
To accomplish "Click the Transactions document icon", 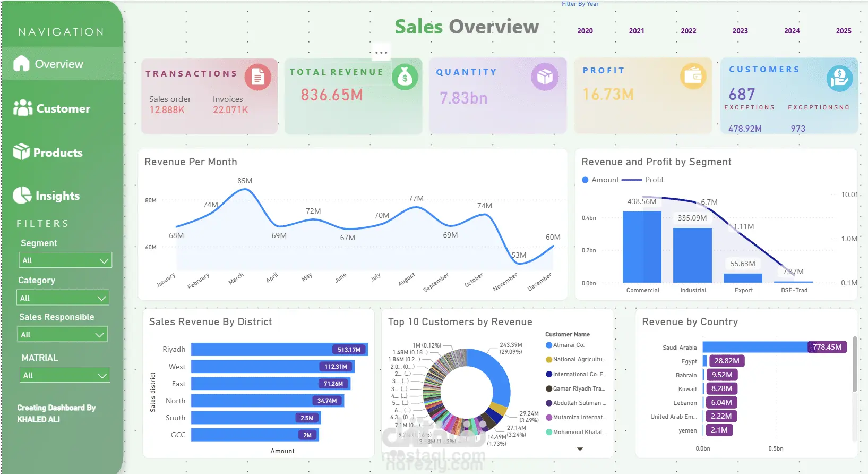I will tap(258, 78).
